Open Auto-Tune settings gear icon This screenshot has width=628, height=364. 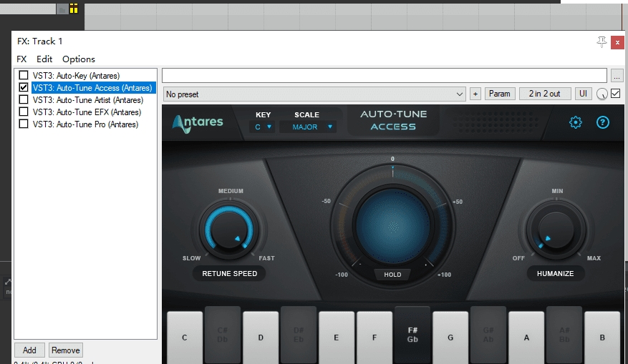[576, 122]
